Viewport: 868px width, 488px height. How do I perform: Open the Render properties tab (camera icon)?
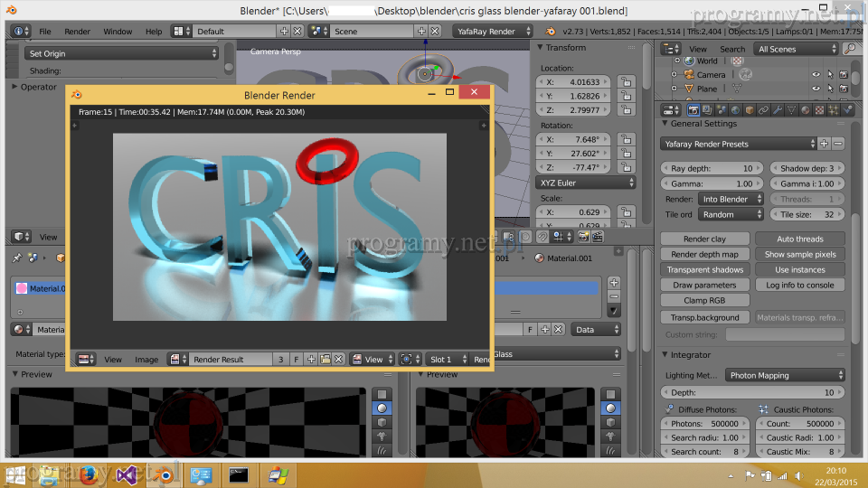click(x=693, y=109)
